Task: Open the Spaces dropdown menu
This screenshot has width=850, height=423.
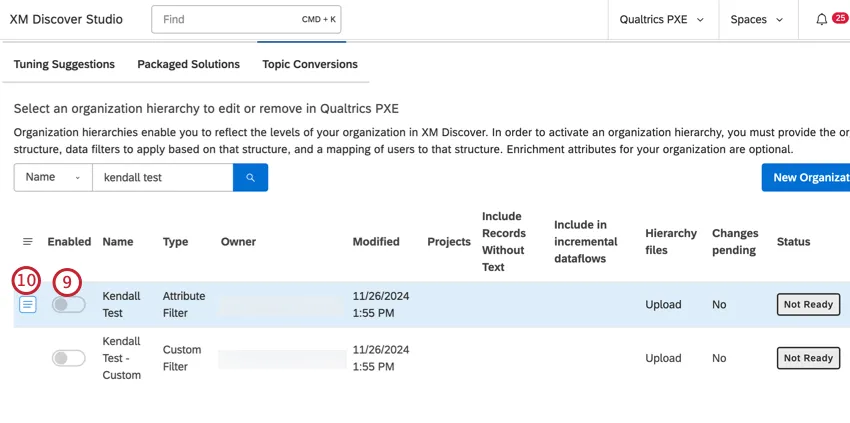Action: point(755,19)
